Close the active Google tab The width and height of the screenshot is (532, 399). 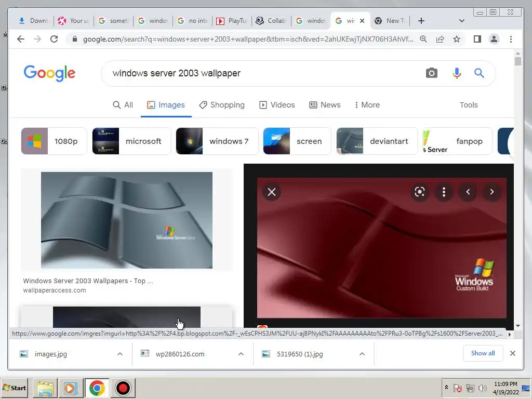coord(362,21)
